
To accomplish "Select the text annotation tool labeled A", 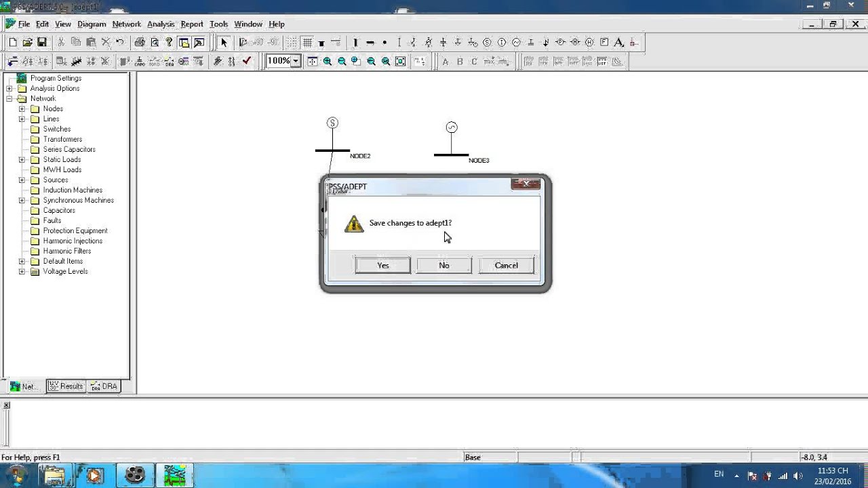I will tap(618, 42).
